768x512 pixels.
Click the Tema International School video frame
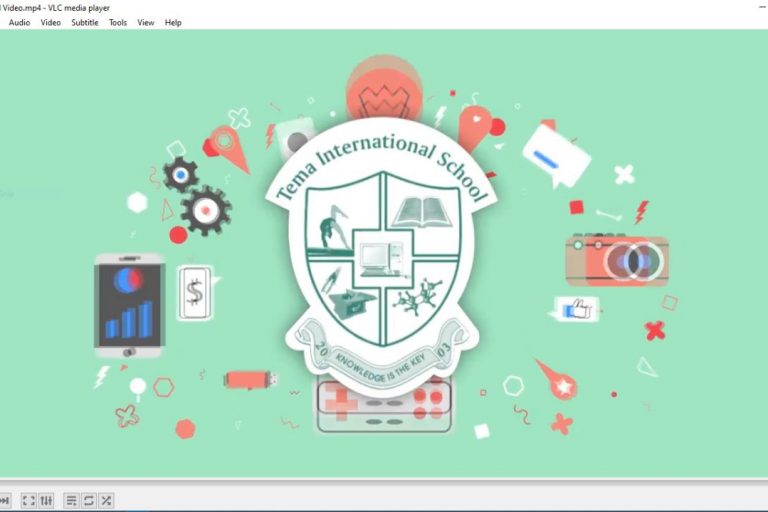(x=384, y=253)
